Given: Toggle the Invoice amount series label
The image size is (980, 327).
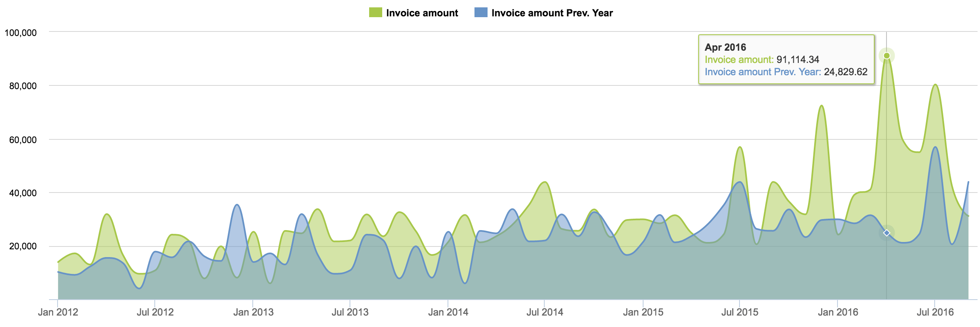Looking at the screenshot, I should tap(422, 13).
